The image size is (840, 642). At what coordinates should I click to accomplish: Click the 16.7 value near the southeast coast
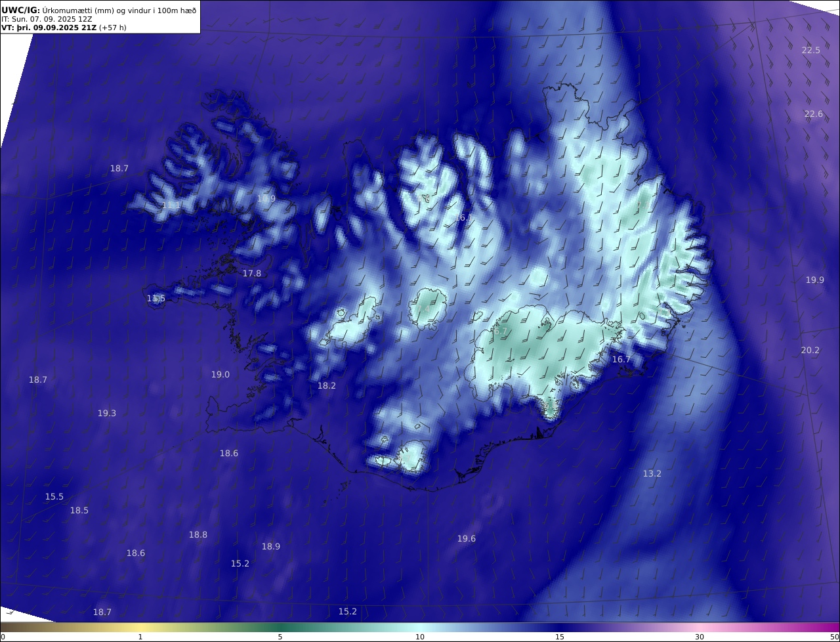621,360
